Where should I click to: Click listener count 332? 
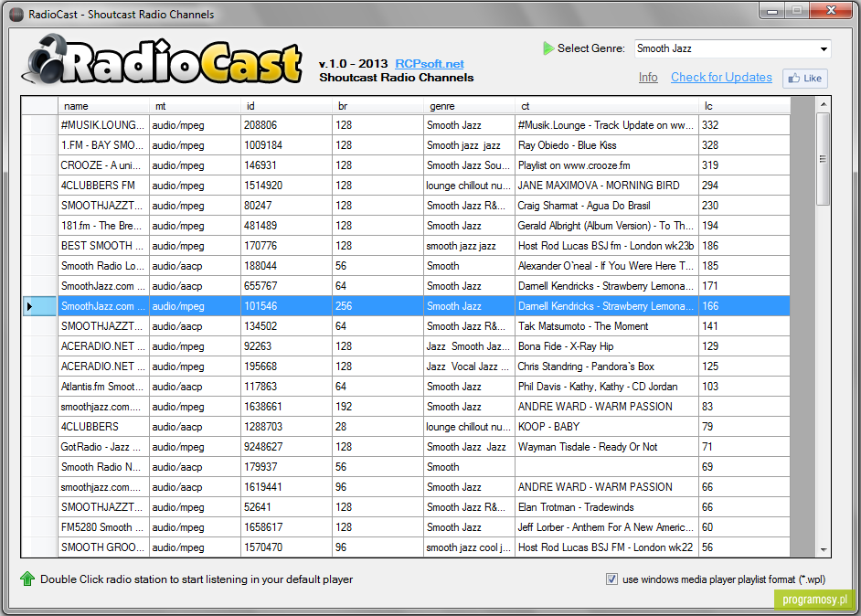745,125
